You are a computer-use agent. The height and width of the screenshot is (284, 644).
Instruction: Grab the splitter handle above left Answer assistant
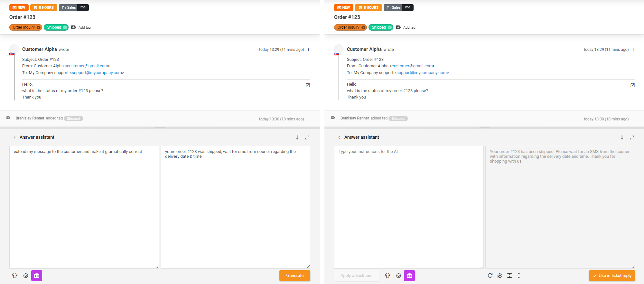coord(160,128)
